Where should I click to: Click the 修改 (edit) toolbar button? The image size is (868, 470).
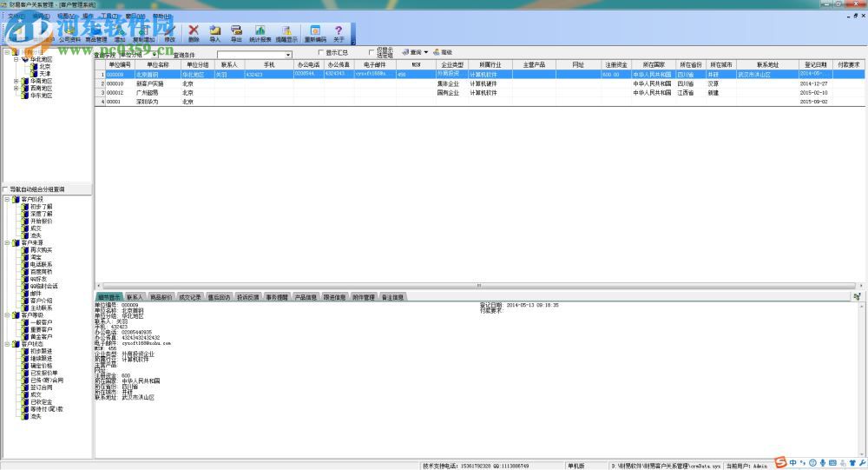coord(169,35)
